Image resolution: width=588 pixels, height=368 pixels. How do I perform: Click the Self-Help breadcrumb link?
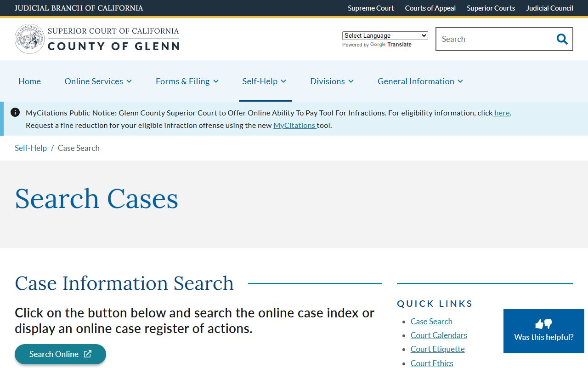pos(31,148)
